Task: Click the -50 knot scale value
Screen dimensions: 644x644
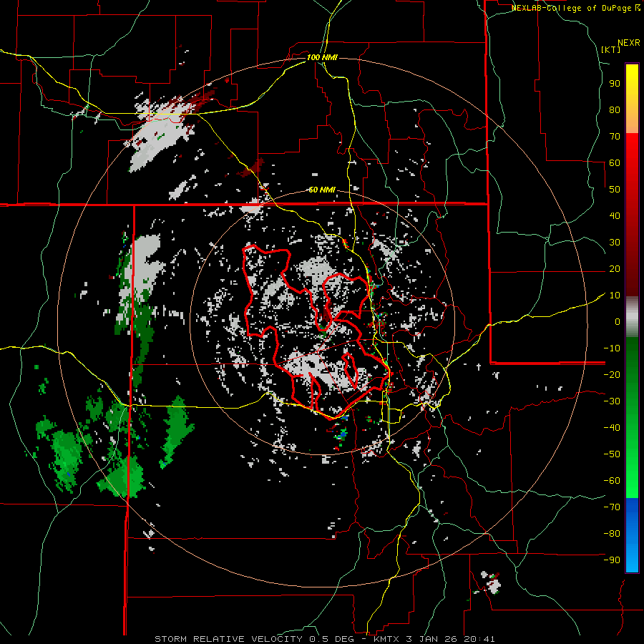Action: click(x=612, y=454)
